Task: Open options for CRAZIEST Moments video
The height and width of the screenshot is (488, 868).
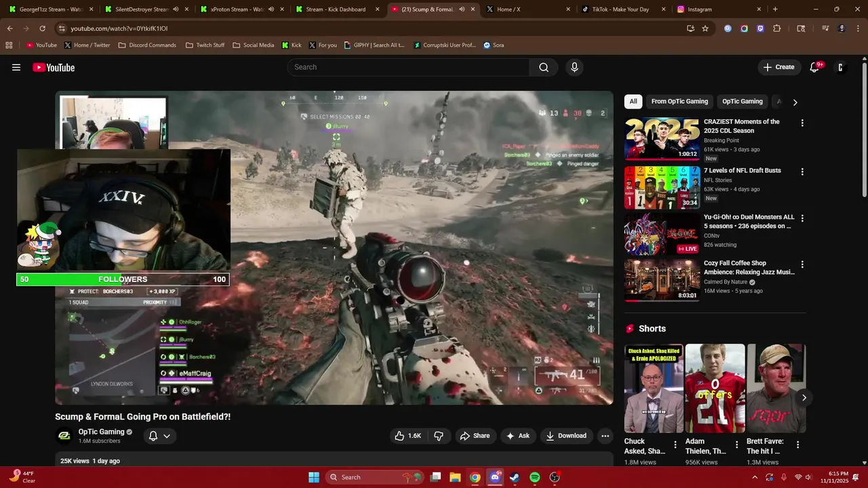Action: (802, 123)
